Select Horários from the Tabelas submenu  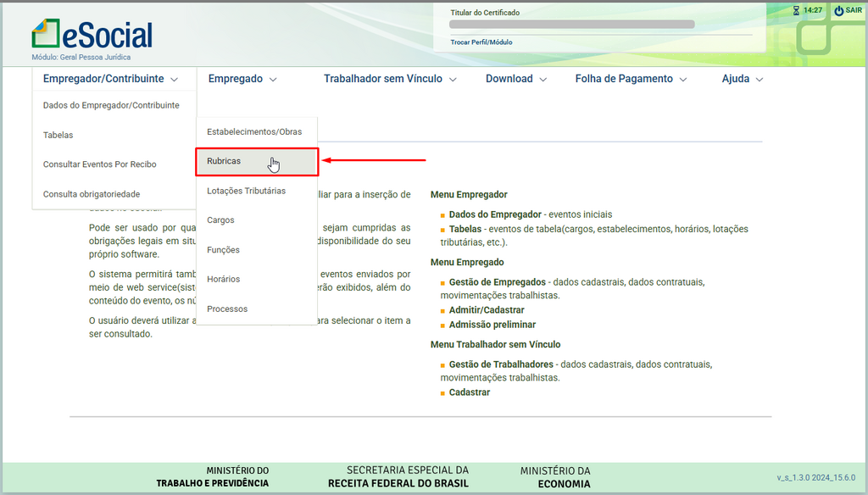click(x=223, y=279)
